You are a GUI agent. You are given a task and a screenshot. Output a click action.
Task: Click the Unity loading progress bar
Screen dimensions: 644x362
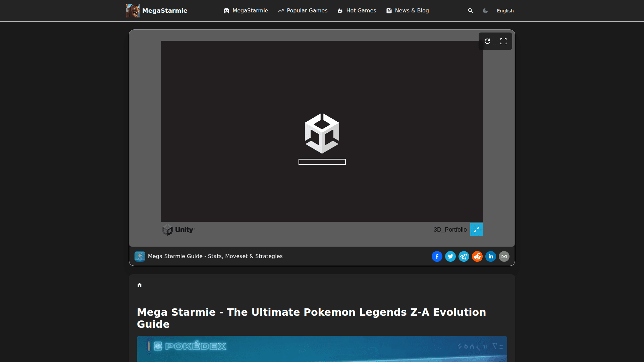tap(322, 162)
